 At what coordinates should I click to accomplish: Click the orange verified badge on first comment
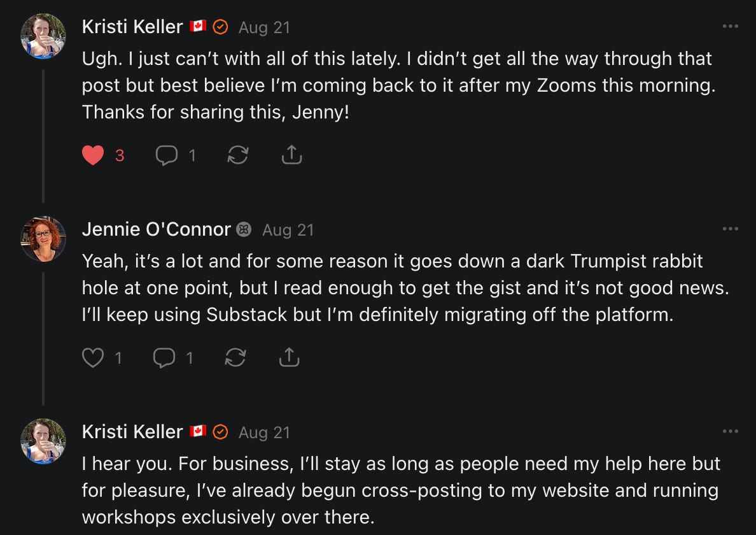pyautogui.click(x=220, y=27)
